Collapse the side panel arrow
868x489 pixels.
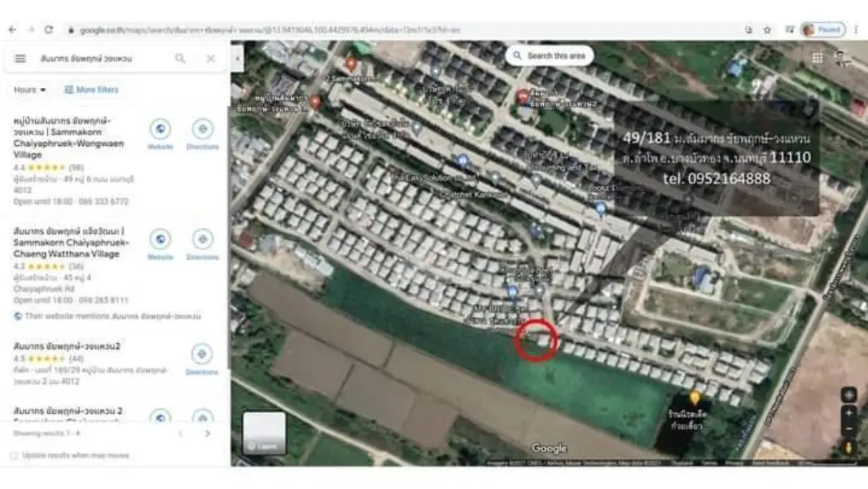(x=237, y=58)
